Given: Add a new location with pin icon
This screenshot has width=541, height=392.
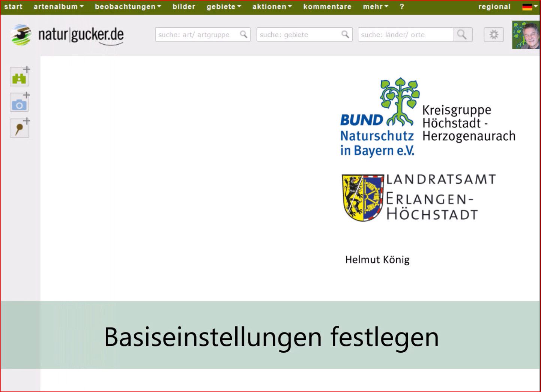Looking at the screenshot, I should pos(20,128).
